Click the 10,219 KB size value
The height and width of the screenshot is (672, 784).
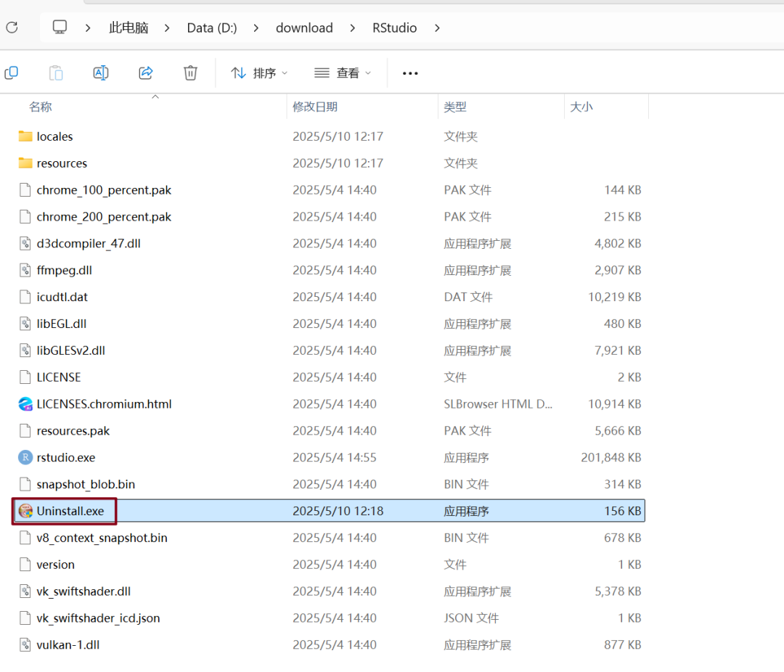(x=615, y=297)
